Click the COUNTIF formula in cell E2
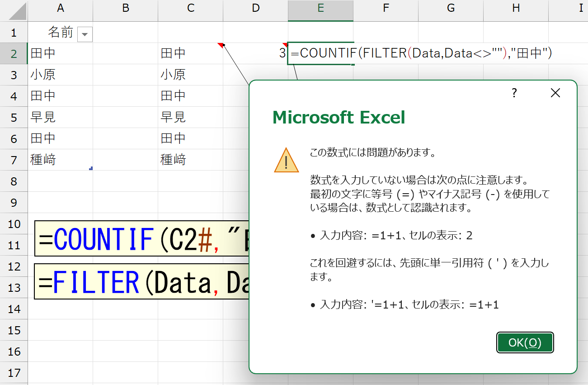588x385 pixels. pyautogui.click(x=421, y=53)
